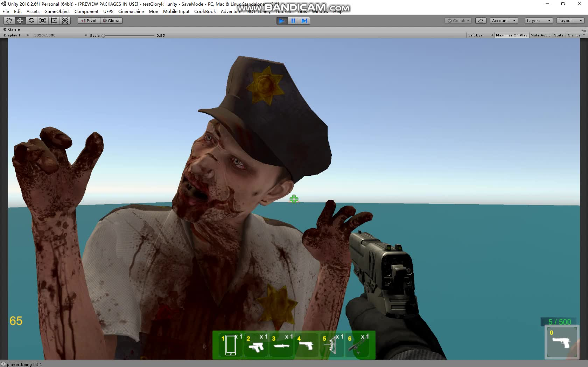Select the Move tool
588x367 pixels.
20,21
